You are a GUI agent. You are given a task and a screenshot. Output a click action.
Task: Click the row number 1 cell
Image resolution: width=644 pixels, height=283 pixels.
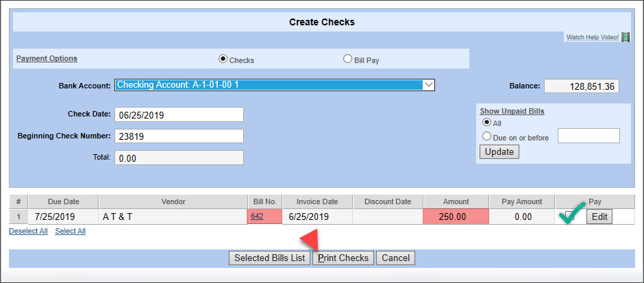[x=18, y=217]
